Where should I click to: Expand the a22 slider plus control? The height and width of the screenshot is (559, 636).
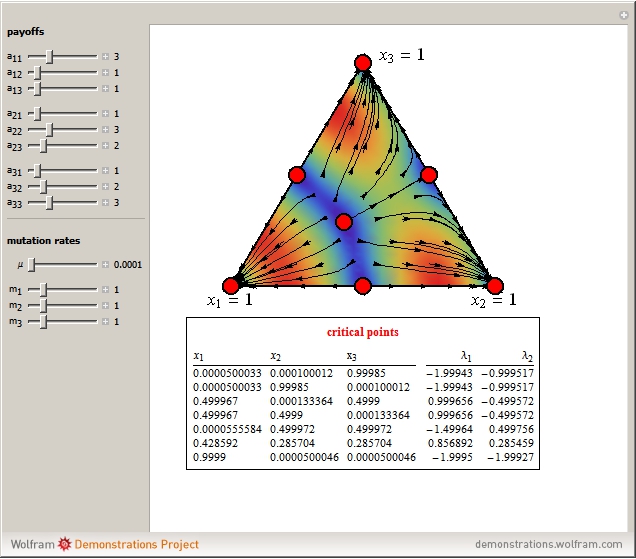pyautogui.click(x=105, y=129)
